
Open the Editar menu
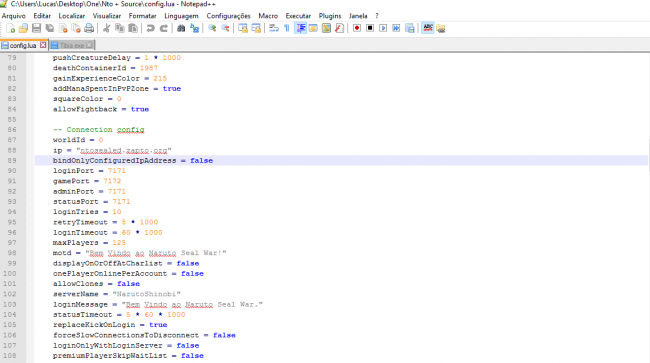pyautogui.click(x=42, y=16)
